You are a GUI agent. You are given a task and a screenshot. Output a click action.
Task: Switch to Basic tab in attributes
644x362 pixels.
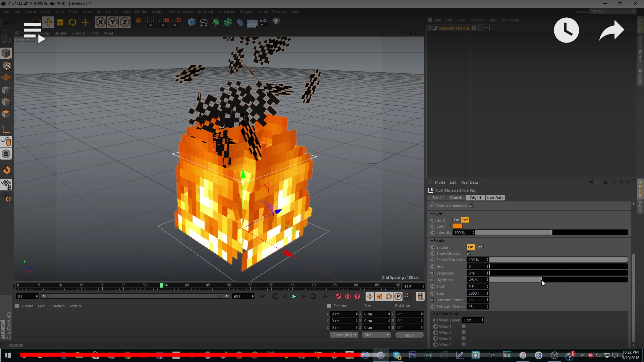click(x=437, y=198)
